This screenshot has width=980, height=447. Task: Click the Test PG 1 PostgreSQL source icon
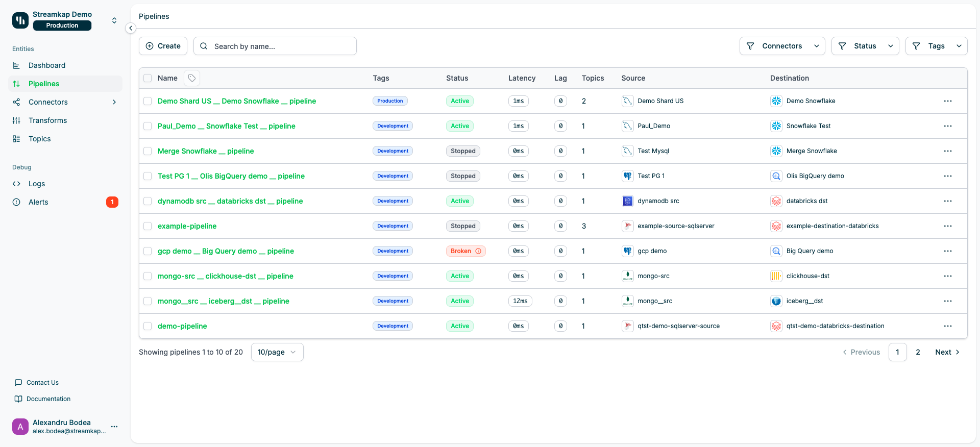click(x=627, y=176)
